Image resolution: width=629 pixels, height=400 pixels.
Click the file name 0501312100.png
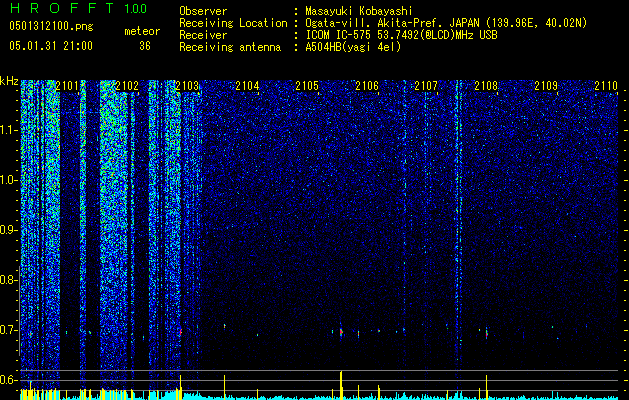pyautogui.click(x=51, y=27)
